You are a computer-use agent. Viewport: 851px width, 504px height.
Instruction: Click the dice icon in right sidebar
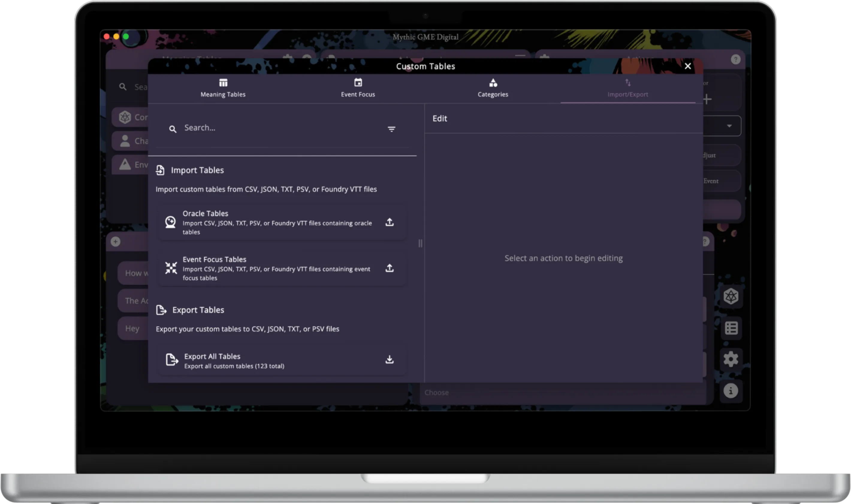(731, 296)
